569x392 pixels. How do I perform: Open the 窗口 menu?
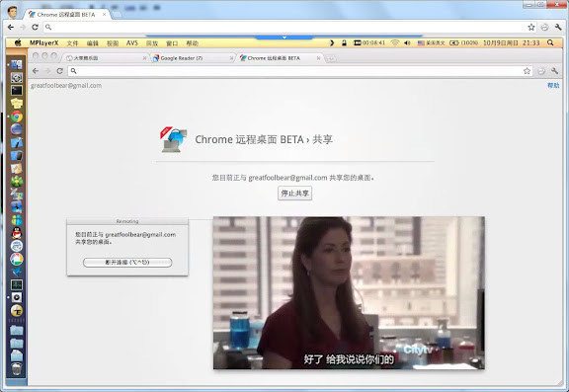pos(172,43)
